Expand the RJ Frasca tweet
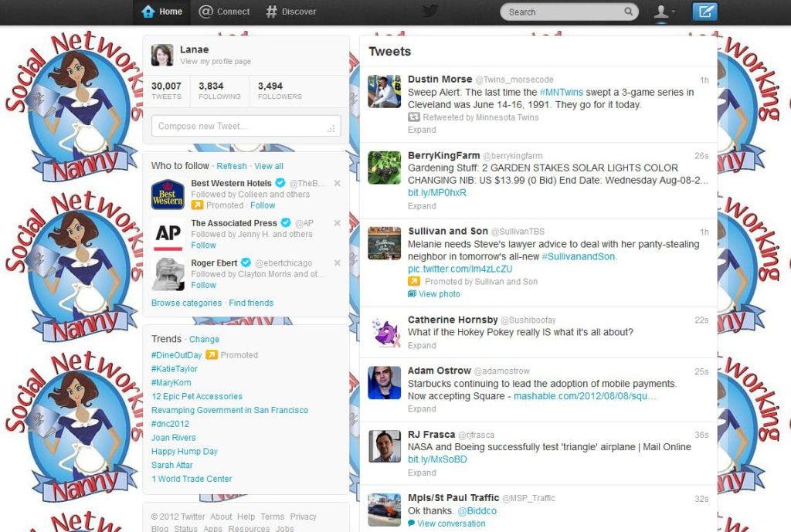This screenshot has height=532, width=791. point(422,473)
